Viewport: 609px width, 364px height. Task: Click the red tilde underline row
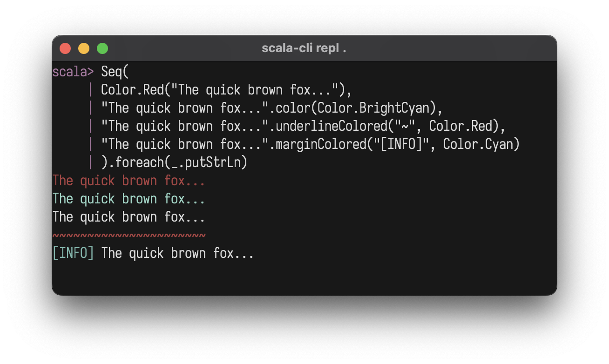point(129,236)
